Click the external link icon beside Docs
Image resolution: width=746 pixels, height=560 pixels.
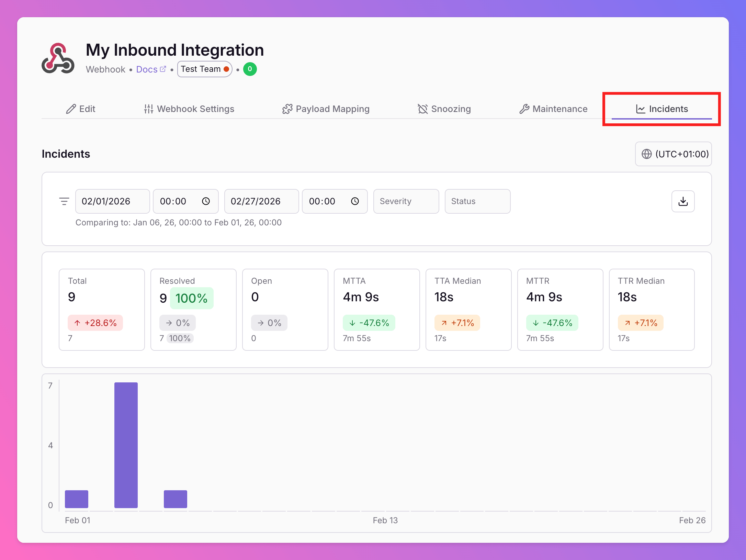[163, 69]
